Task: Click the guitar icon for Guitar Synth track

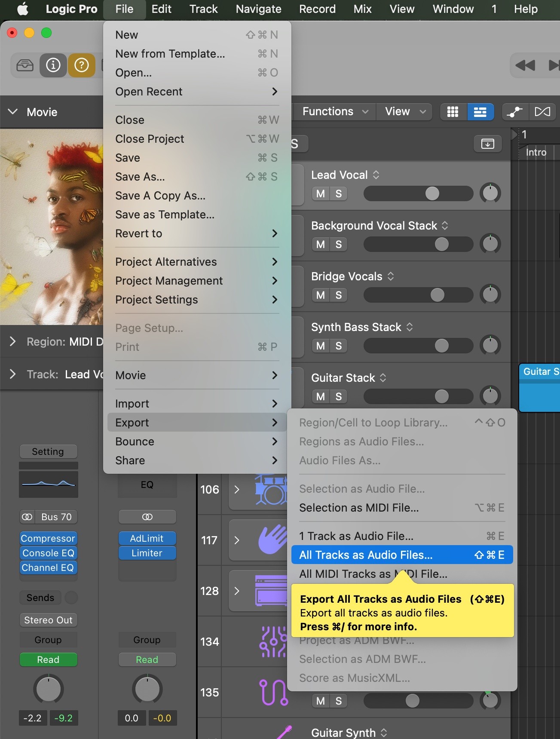Action: tap(285, 732)
